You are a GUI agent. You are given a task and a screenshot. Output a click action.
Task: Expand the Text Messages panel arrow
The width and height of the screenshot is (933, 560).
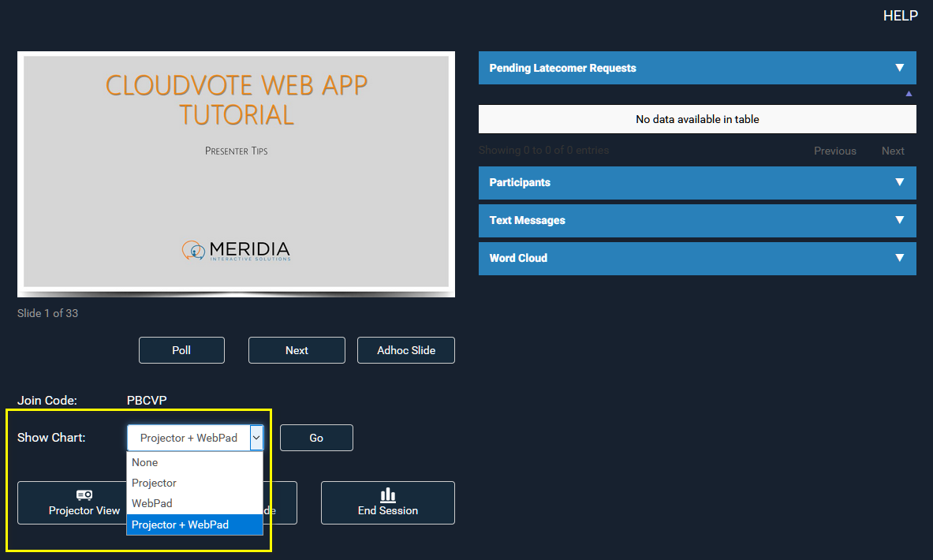[900, 220]
